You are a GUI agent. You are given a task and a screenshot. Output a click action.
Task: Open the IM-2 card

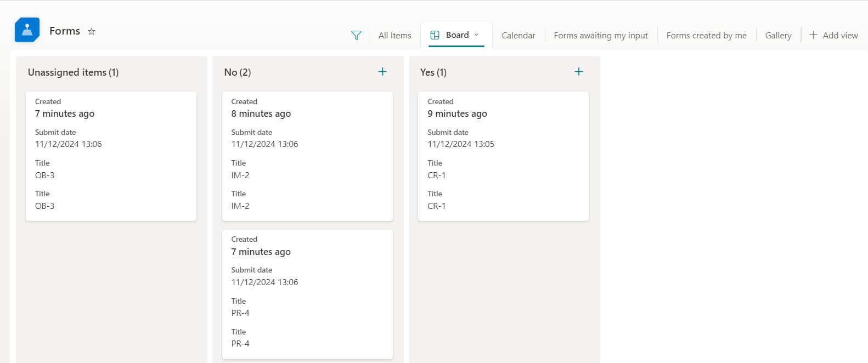307,156
